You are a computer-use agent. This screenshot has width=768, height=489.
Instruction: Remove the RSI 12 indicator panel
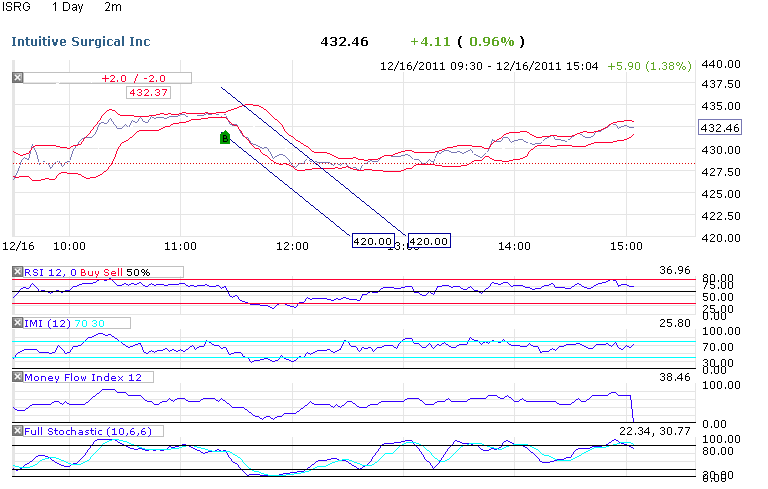(x=18, y=271)
